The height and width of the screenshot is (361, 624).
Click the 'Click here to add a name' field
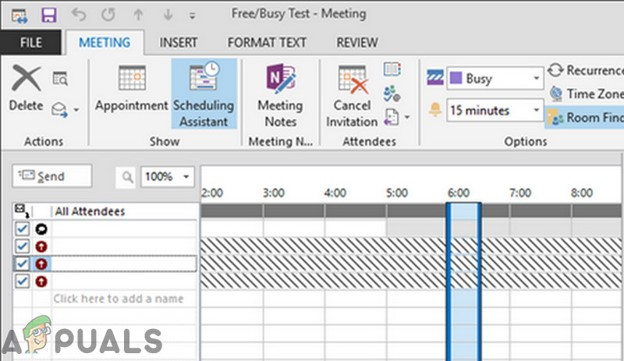coord(118,299)
